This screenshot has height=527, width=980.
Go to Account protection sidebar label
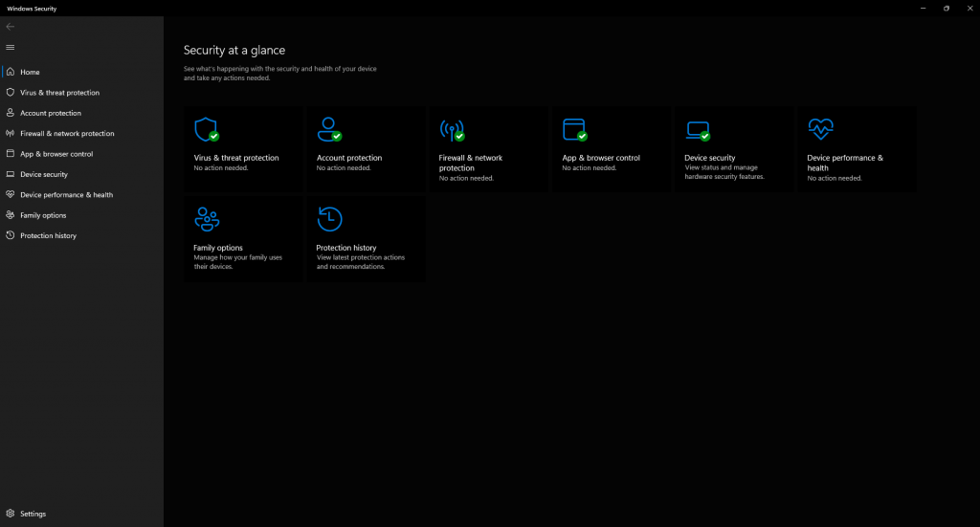51,113
